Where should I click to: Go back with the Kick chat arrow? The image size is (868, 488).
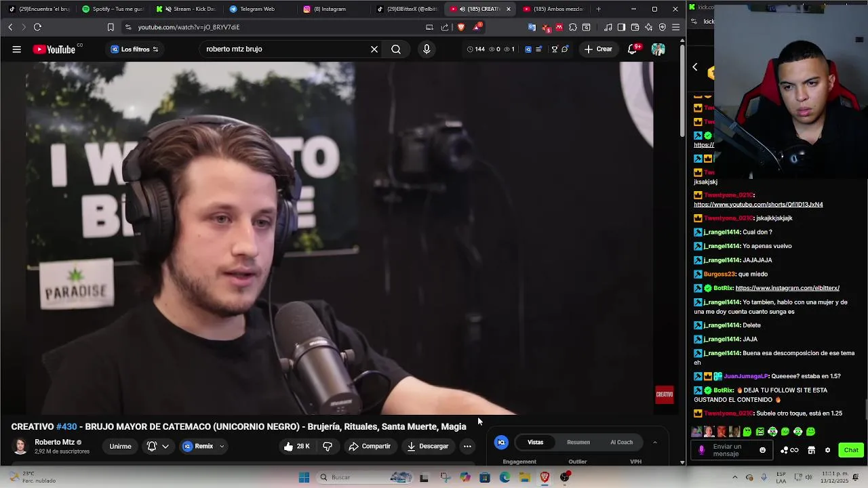tap(695, 67)
